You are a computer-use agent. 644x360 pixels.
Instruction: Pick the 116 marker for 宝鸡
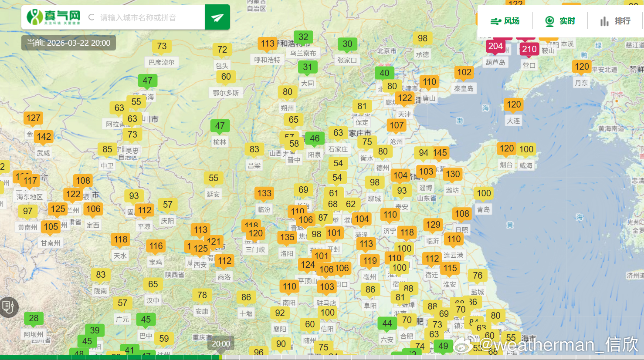click(156, 246)
